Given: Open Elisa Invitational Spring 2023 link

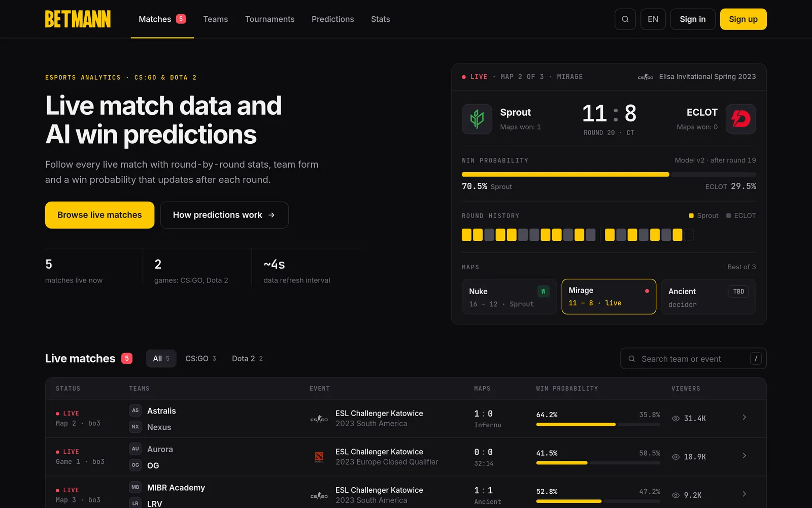Looking at the screenshot, I should click(x=707, y=77).
